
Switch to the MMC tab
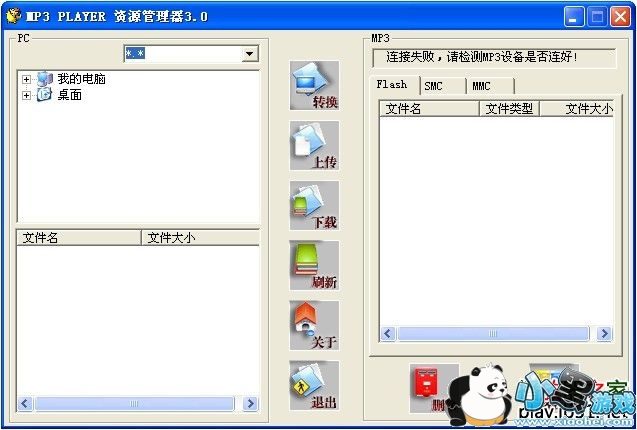coord(490,86)
